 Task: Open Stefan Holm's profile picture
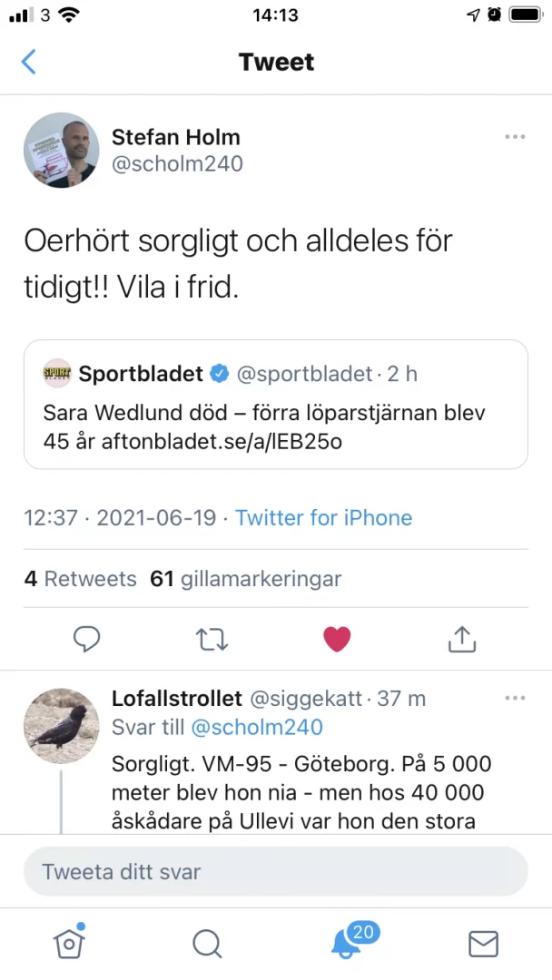coord(62,151)
